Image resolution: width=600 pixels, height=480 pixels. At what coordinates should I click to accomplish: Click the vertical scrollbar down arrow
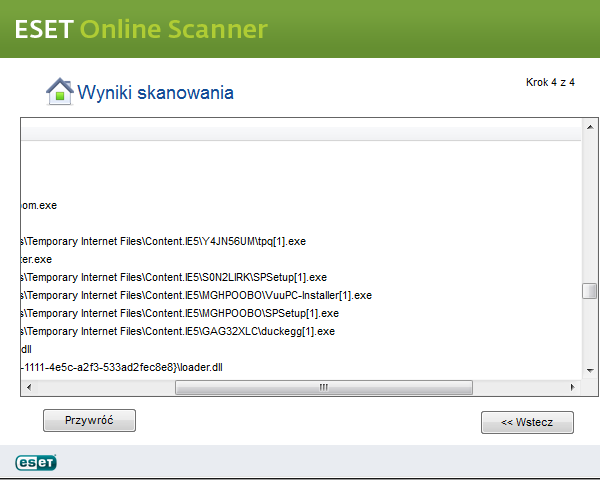(590, 370)
